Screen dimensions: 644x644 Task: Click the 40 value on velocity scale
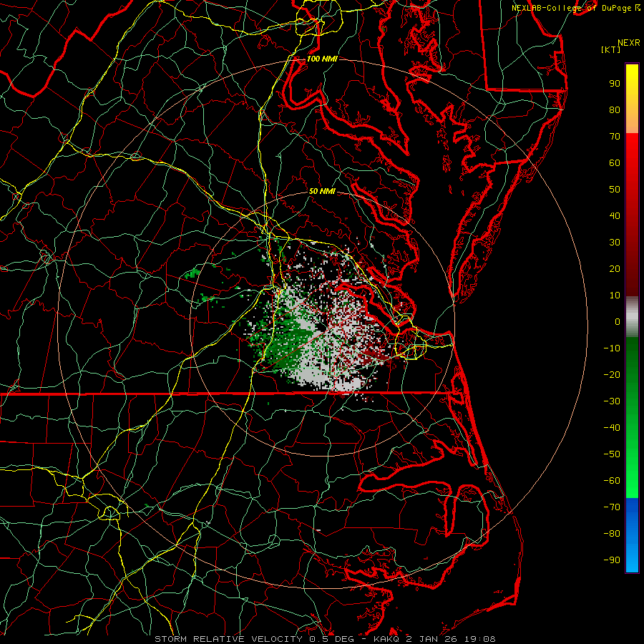pyautogui.click(x=615, y=216)
